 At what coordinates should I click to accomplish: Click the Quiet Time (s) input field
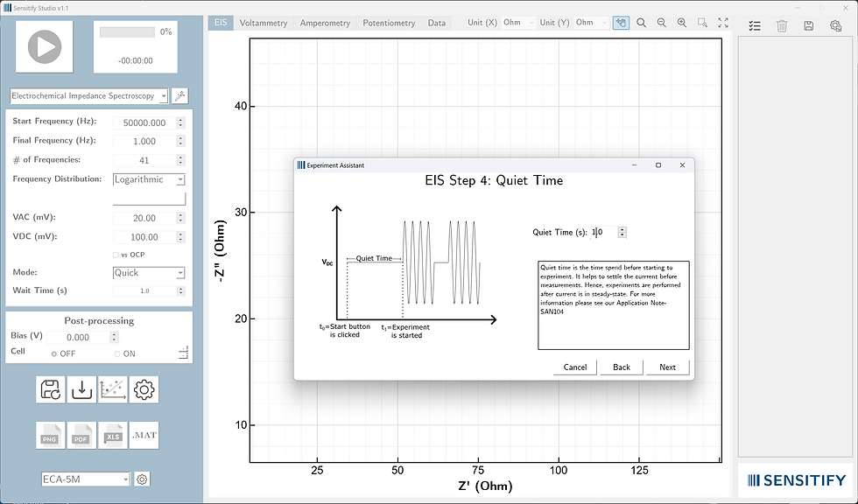click(604, 233)
